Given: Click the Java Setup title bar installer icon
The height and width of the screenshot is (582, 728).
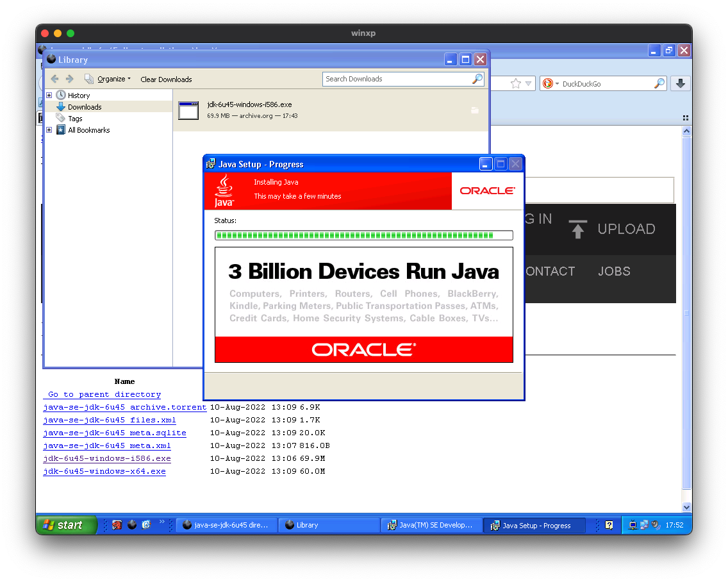Looking at the screenshot, I should (211, 164).
